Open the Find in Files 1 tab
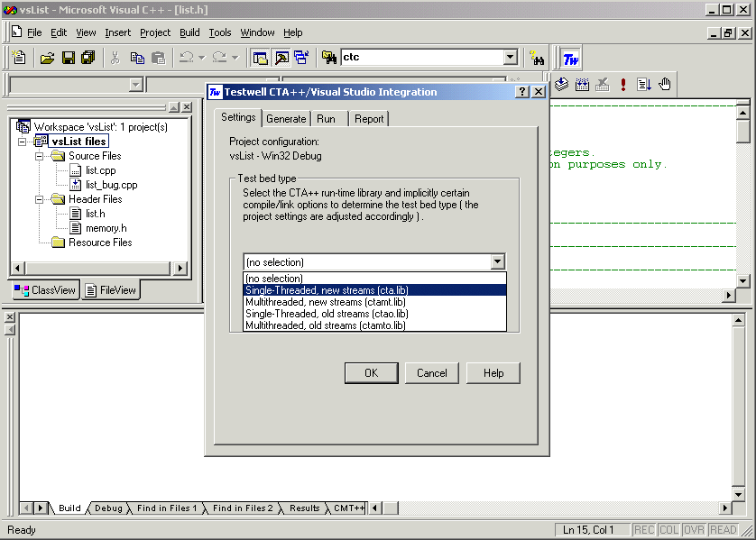756x540 pixels. coord(167,508)
